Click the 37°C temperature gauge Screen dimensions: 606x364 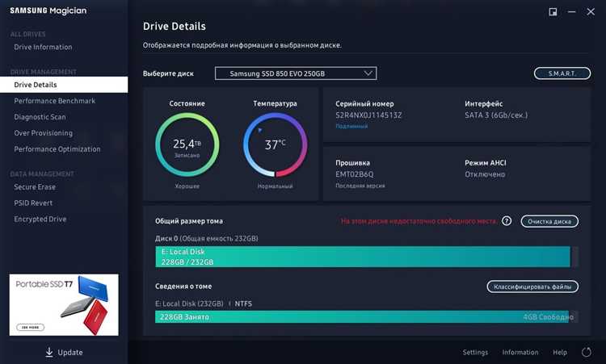[276, 144]
